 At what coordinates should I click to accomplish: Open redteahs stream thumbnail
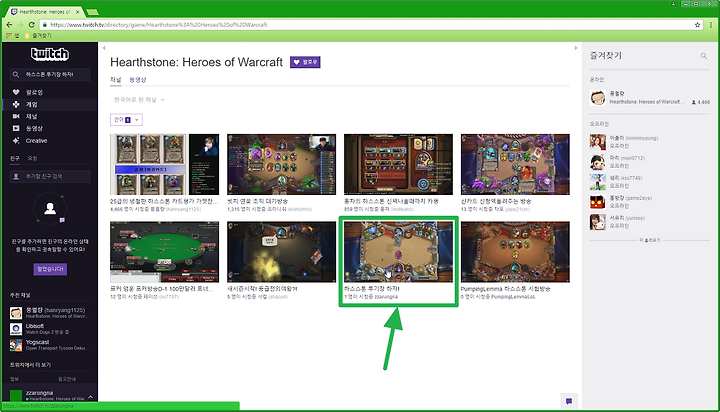[398, 164]
